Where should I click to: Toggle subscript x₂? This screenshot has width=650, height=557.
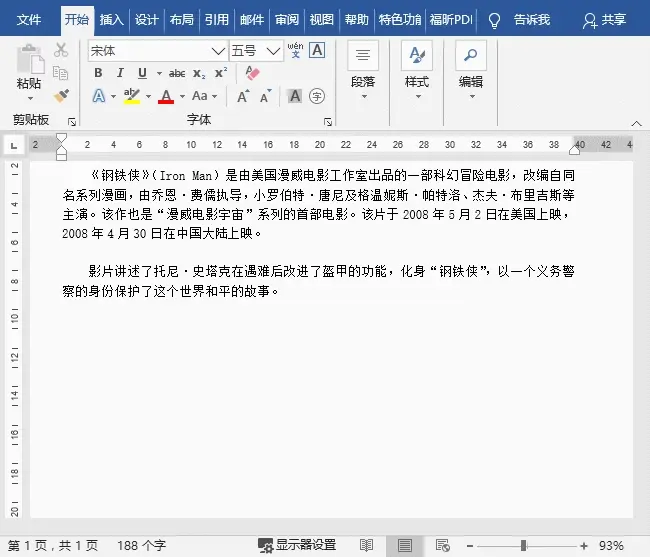point(199,73)
